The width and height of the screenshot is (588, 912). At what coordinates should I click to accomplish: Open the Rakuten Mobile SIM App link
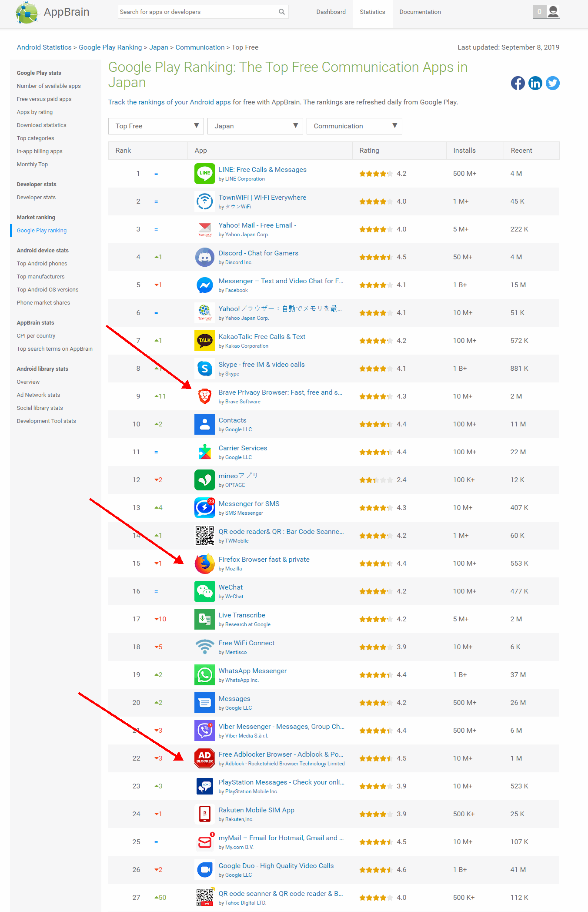256,810
